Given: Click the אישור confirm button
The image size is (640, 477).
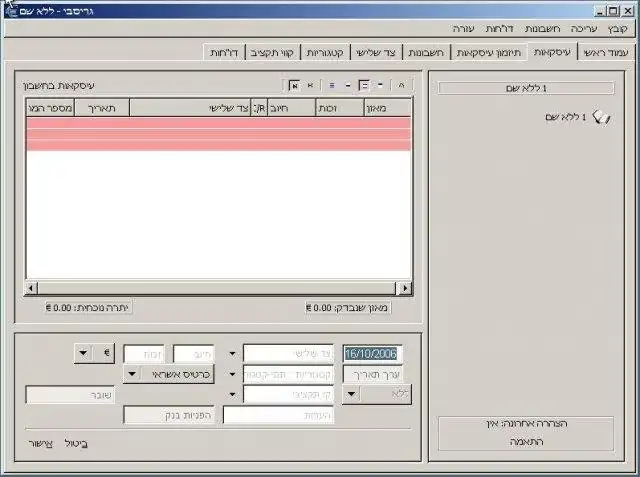Looking at the screenshot, I should tap(41, 444).
